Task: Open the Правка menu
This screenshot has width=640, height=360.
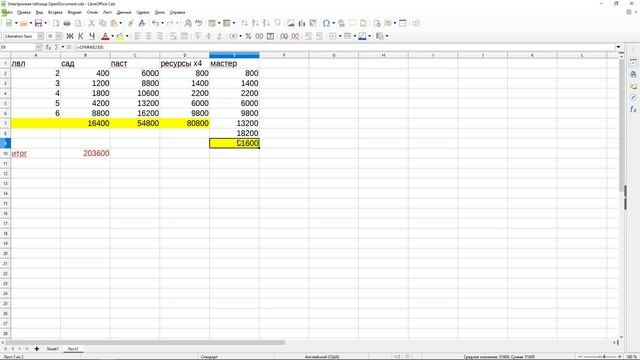Action: [x=24, y=12]
